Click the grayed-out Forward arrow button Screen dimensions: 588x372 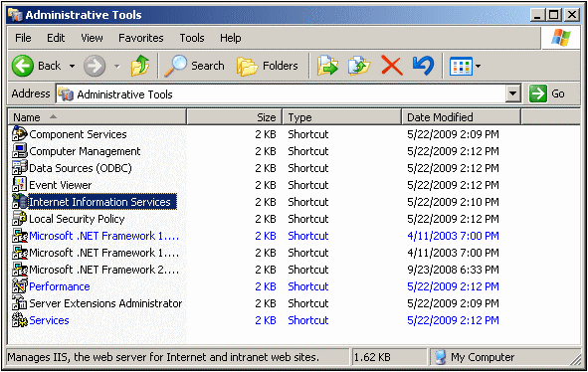[95, 66]
